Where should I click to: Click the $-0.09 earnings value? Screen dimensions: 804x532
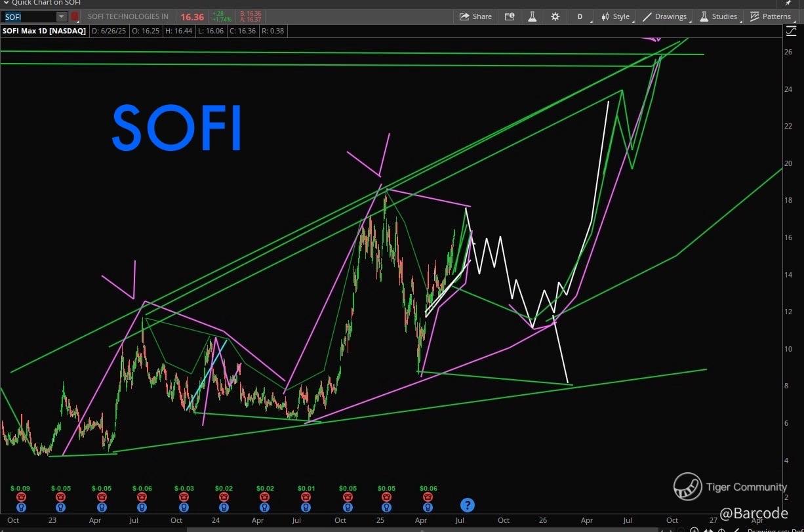tap(20, 489)
